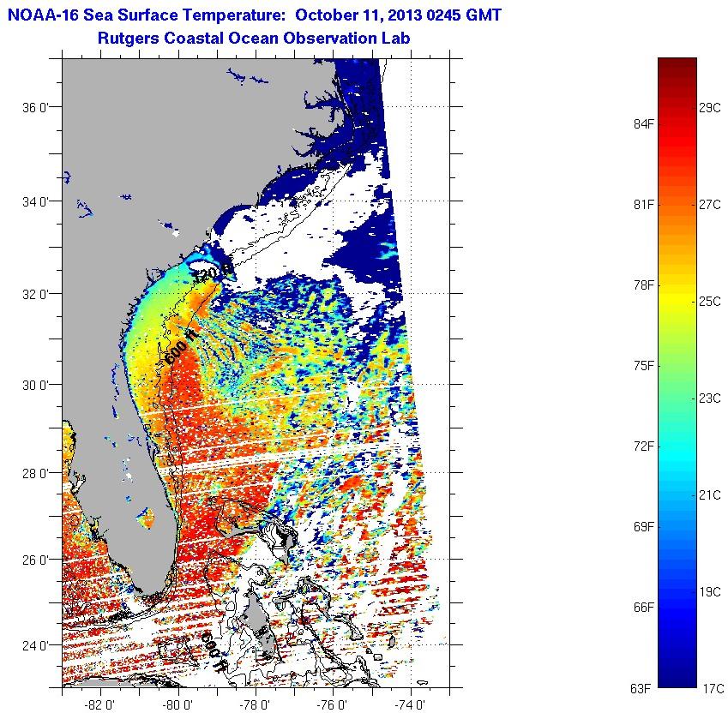The image size is (728, 713).
Task: Click the 26 0' latitude label
Action: click(35, 560)
